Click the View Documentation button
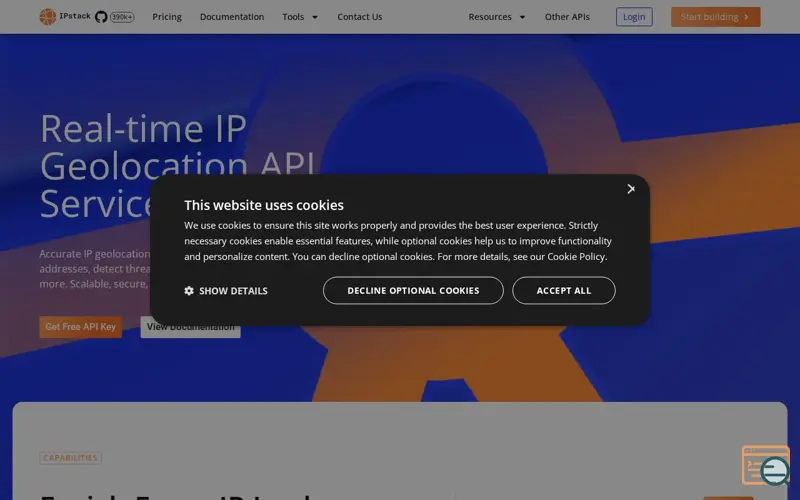The height and width of the screenshot is (500, 800). (190, 327)
